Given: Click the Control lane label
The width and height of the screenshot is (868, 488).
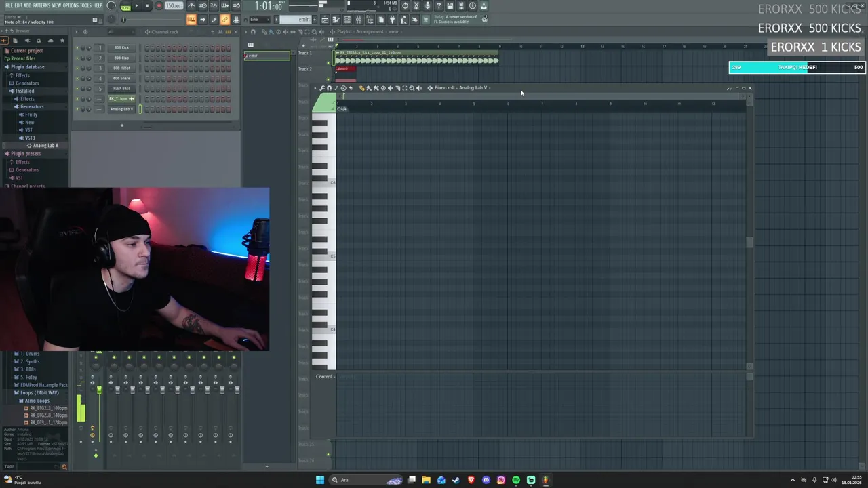Looking at the screenshot, I should pyautogui.click(x=323, y=377).
